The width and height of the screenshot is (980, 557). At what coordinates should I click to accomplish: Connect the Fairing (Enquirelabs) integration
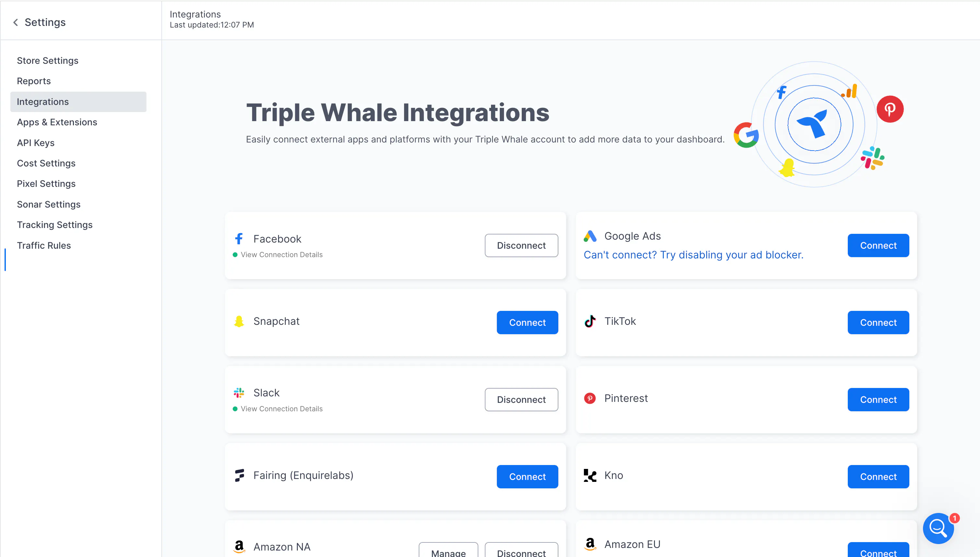pyautogui.click(x=527, y=477)
